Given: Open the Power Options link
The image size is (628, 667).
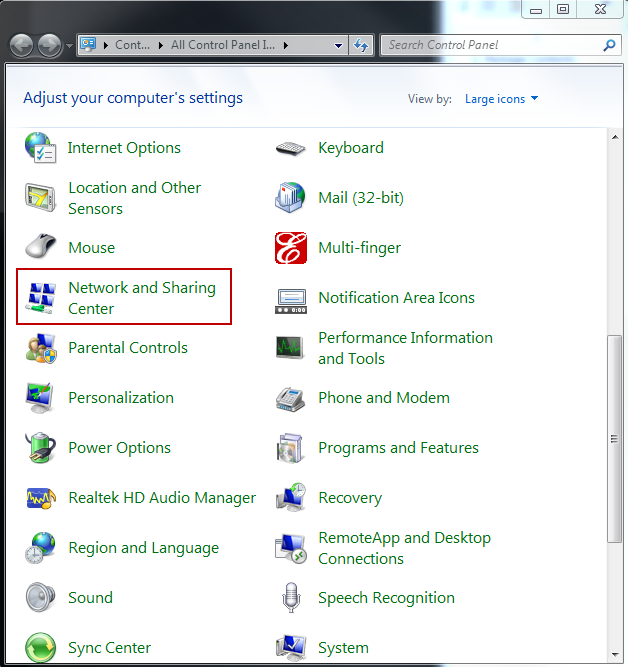Looking at the screenshot, I should click(120, 448).
